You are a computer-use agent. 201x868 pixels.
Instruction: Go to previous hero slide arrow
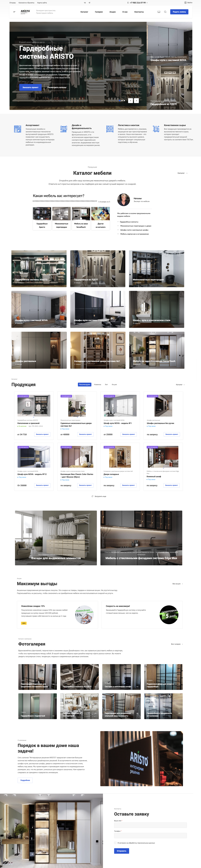point(131,100)
